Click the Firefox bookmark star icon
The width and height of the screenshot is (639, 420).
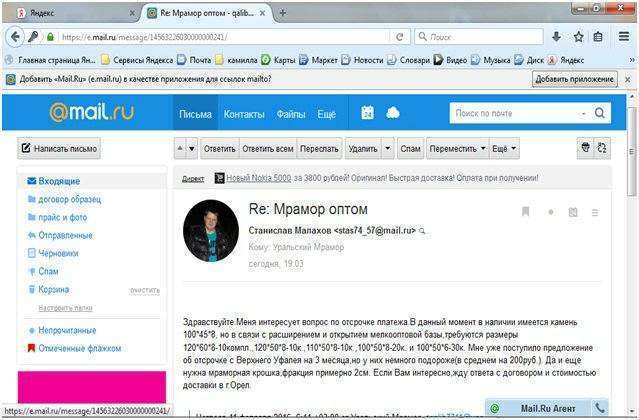tap(578, 36)
